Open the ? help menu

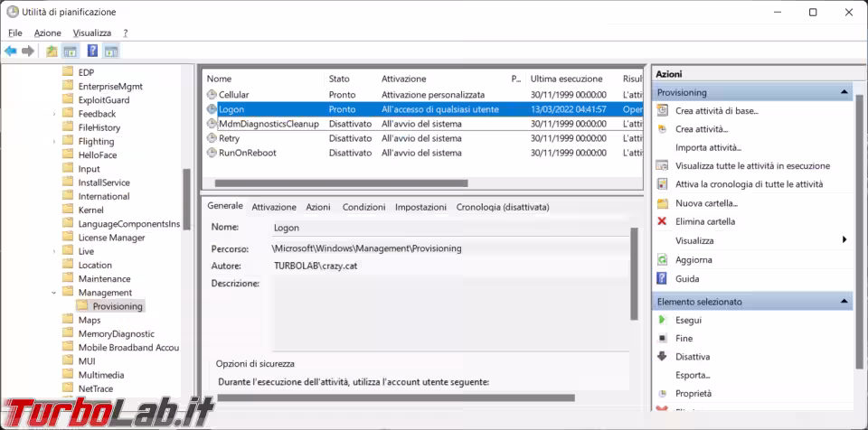(x=126, y=33)
